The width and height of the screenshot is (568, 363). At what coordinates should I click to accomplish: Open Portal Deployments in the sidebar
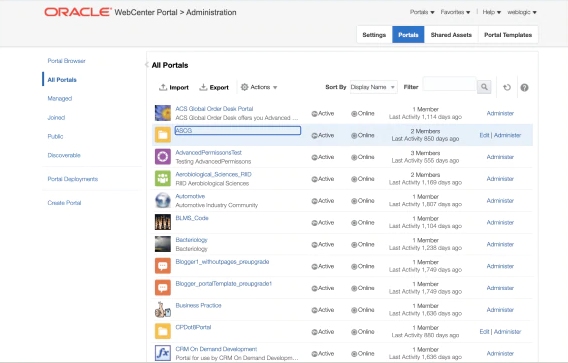point(72,179)
